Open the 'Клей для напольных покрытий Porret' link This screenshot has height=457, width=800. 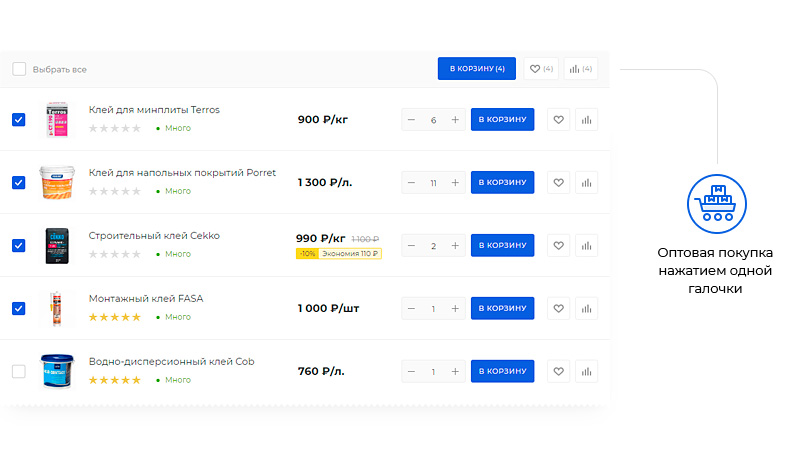coord(182,172)
